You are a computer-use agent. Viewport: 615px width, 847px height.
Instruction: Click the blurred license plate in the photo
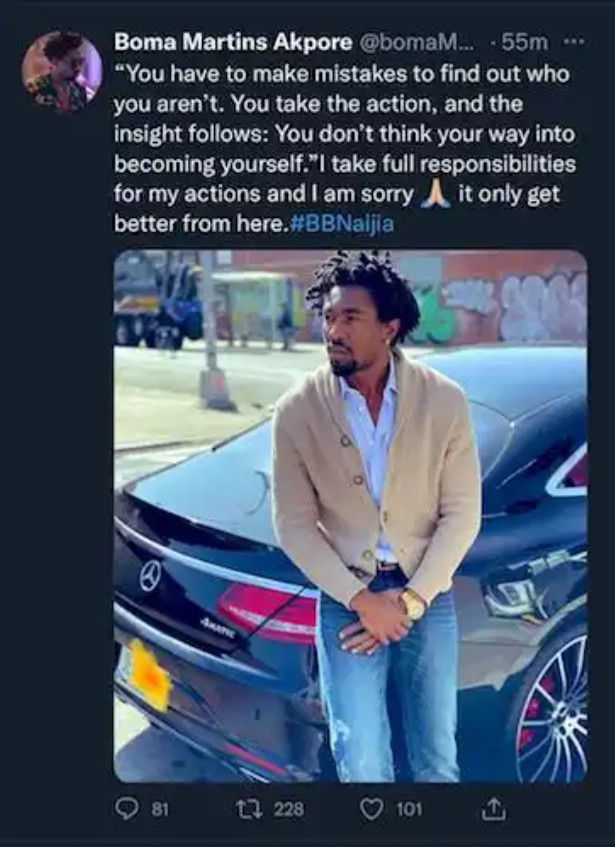pyautogui.click(x=146, y=675)
